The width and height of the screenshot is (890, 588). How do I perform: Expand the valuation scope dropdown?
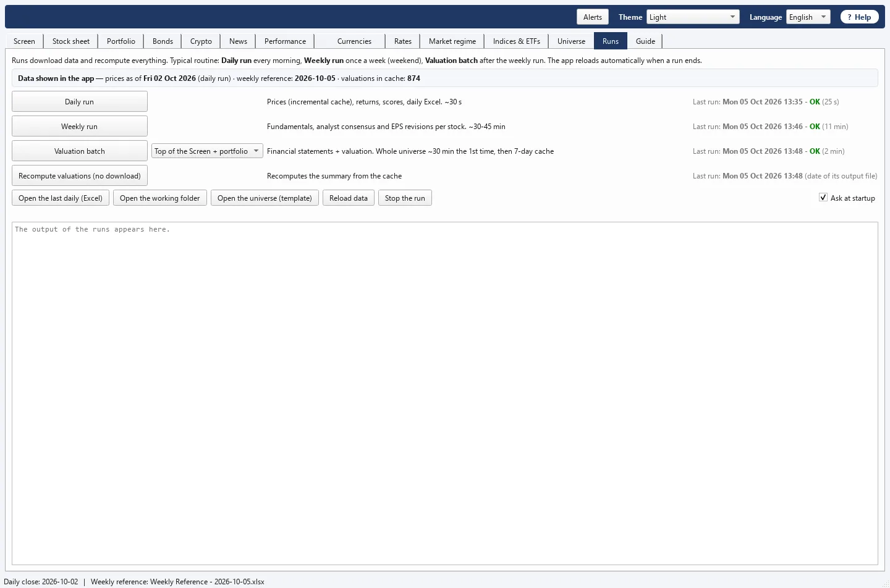tap(207, 151)
